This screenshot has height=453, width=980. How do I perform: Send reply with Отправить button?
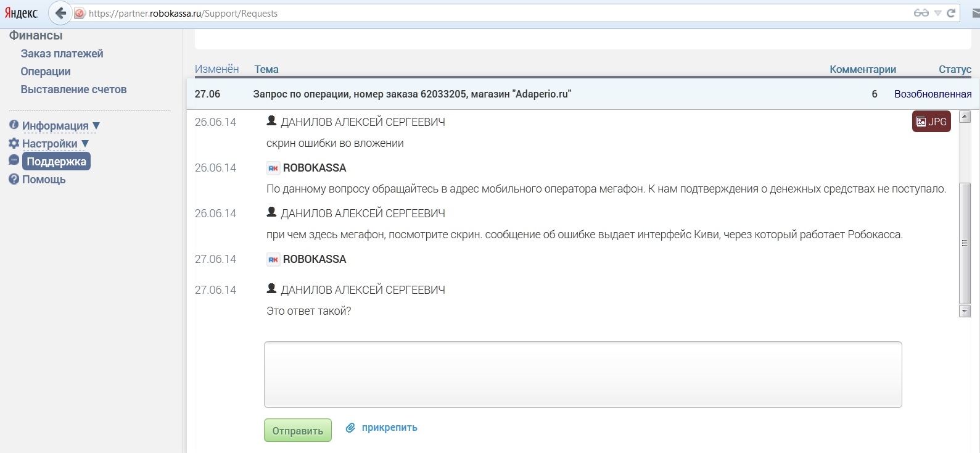tap(298, 430)
